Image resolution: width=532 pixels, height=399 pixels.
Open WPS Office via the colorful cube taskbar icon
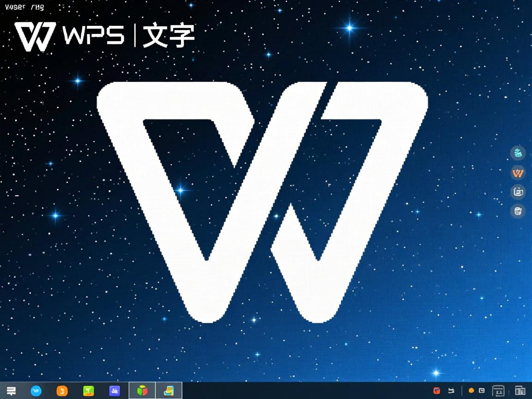[x=142, y=391]
